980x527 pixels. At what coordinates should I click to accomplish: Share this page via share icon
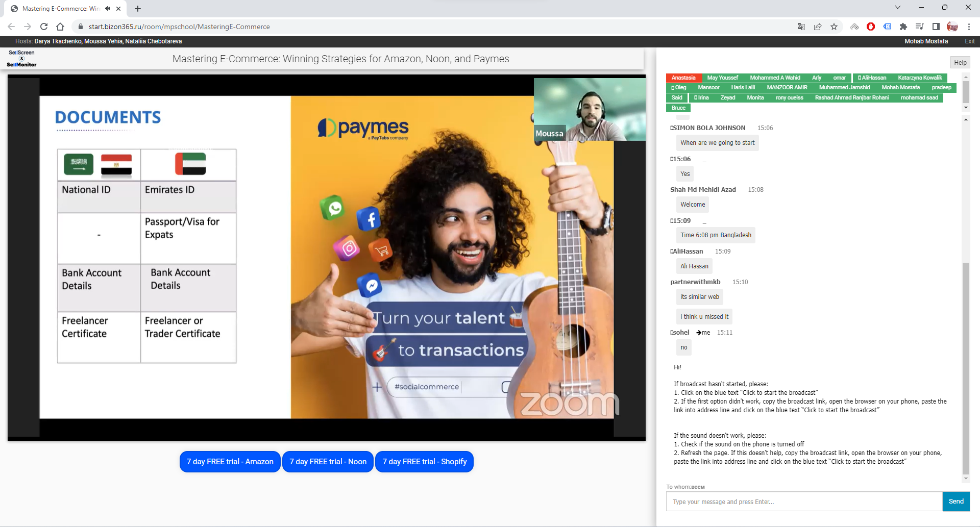[818, 27]
